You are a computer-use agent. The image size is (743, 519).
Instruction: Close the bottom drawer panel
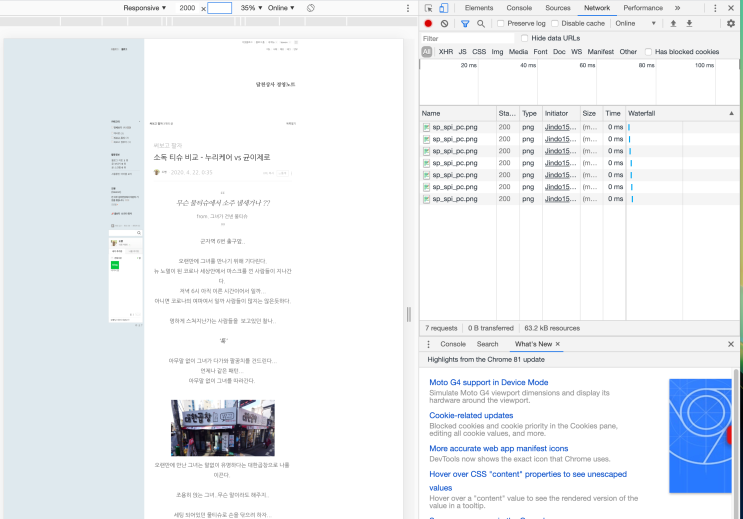pyautogui.click(x=731, y=344)
